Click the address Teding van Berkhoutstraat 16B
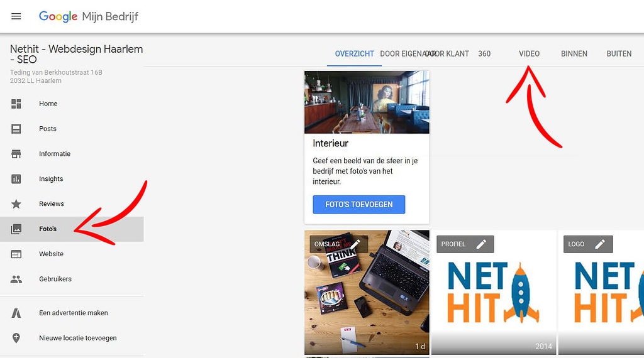This screenshot has width=644, height=358. click(56, 72)
